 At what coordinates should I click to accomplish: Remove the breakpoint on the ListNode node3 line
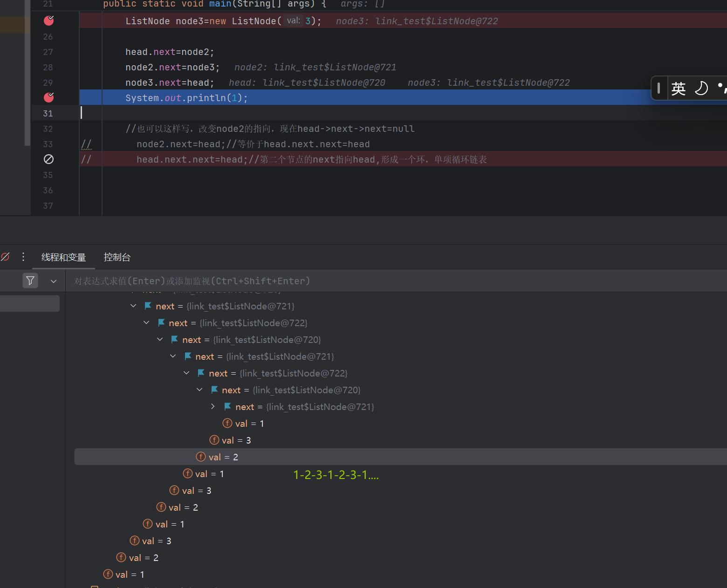48,21
